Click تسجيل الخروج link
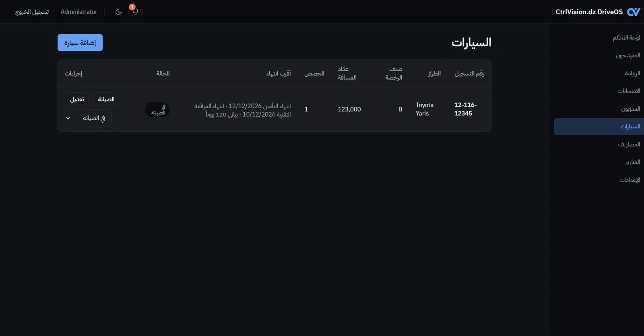Image resolution: width=644 pixels, height=336 pixels. click(32, 12)
